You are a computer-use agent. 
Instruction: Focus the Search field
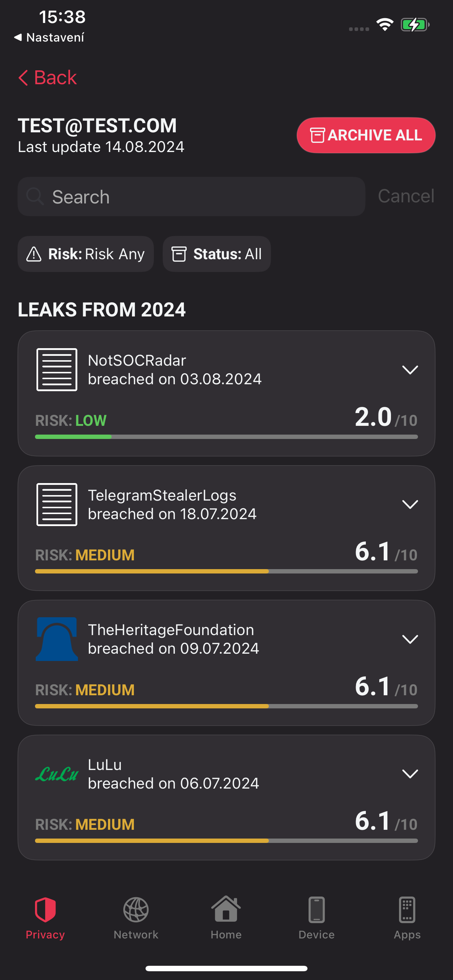191,196
